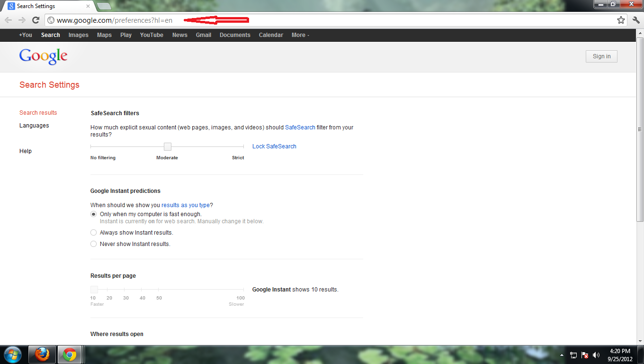Go to Maps in top bar
The height and width of the screenshot is (364, 644).
point(104,35)
